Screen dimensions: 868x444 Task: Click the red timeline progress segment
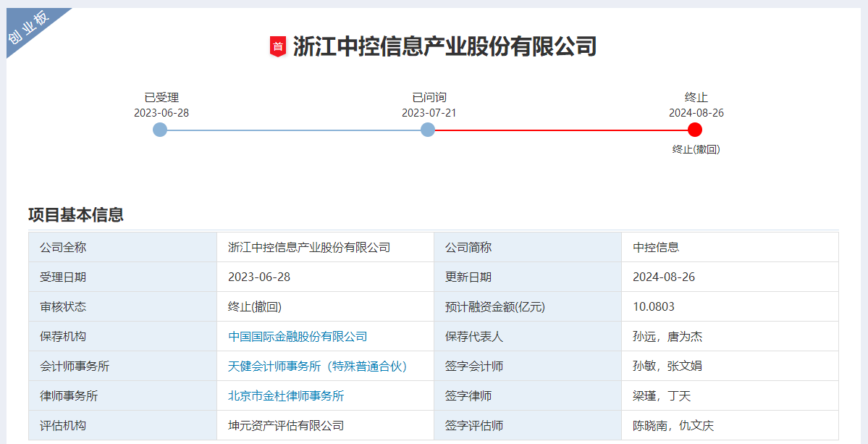click(561, 130)
